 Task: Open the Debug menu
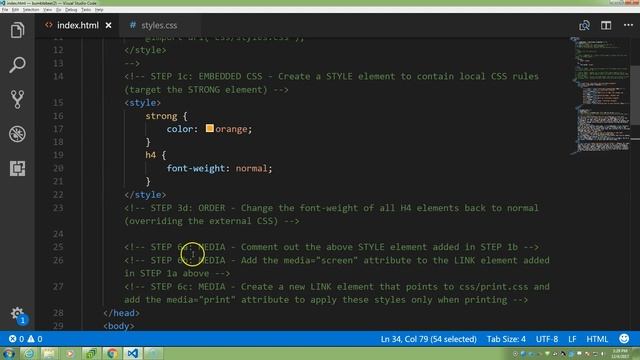click(x=71, y=9)
